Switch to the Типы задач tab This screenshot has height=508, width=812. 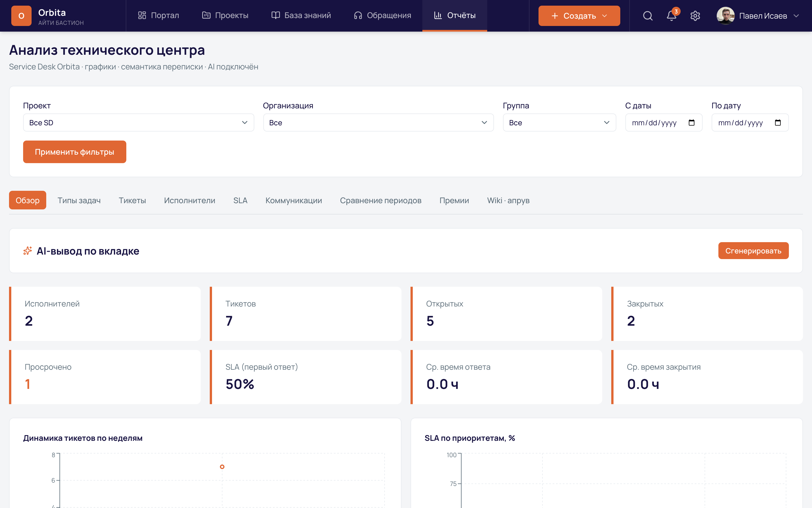[79, 200]
